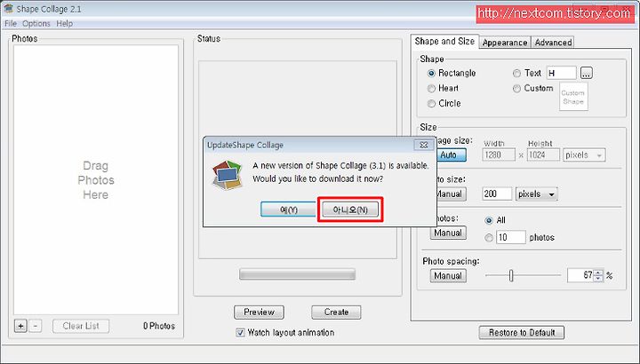Click the photo size 200 field
Viewport: 640px width, 364px height.
coord(497,194)
